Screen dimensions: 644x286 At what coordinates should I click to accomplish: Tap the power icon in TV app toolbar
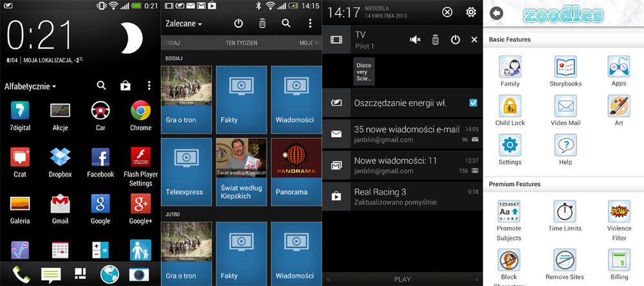[239, 23]
